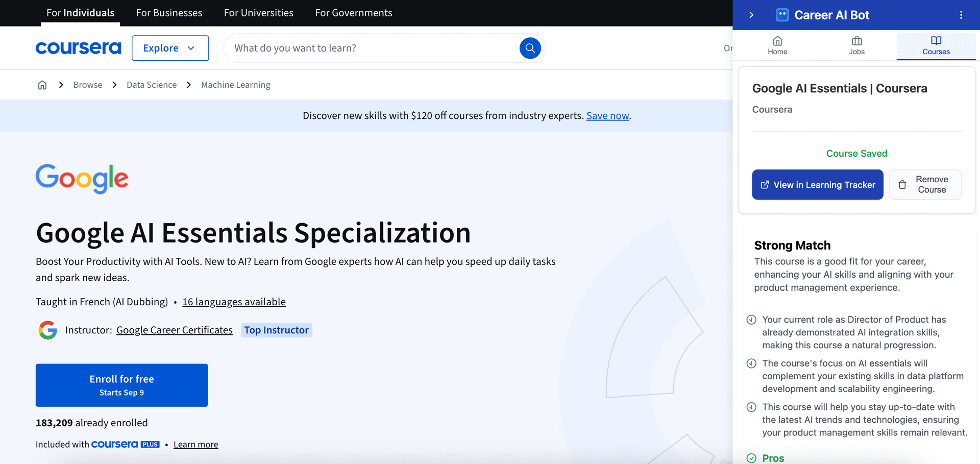Open the Career AI Bot three-dot menu

pyautogui.click(x=961, y=15)
